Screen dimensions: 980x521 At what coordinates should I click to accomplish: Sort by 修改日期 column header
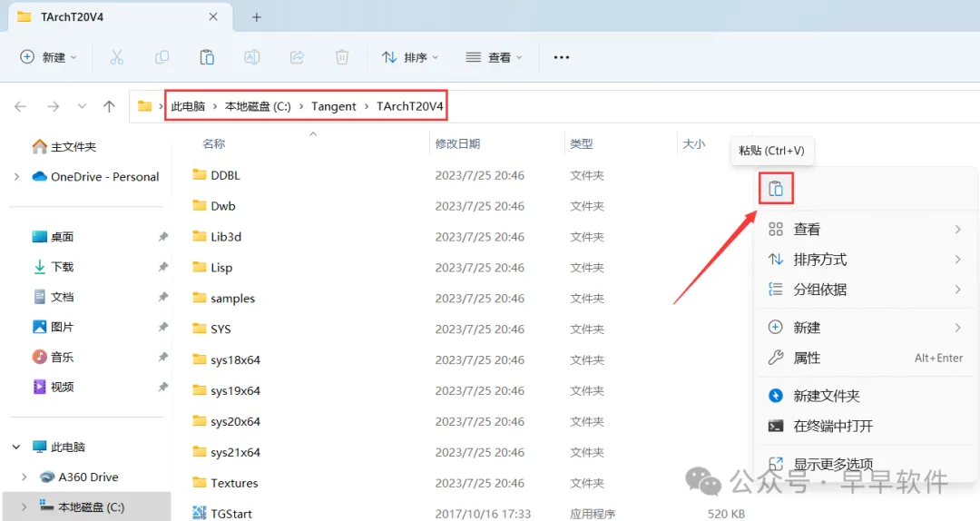tap(457, 143)
